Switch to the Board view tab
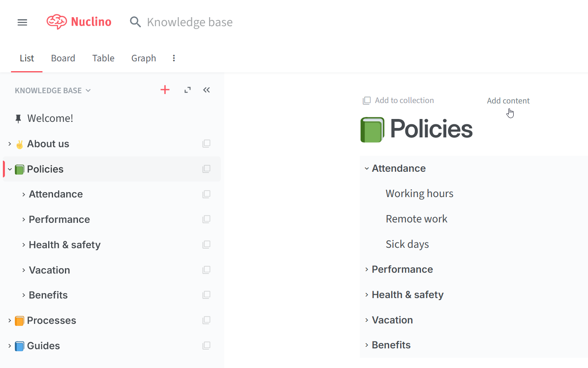 tap(63, 58)
